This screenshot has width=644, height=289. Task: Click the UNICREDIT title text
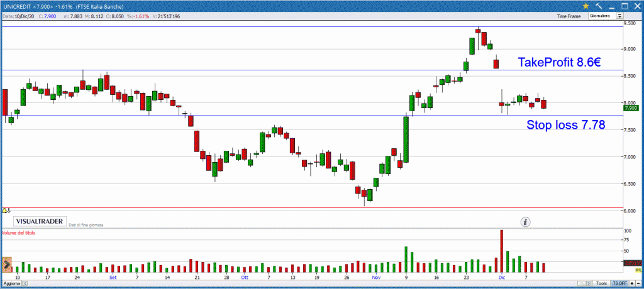(x=16, y=7)
